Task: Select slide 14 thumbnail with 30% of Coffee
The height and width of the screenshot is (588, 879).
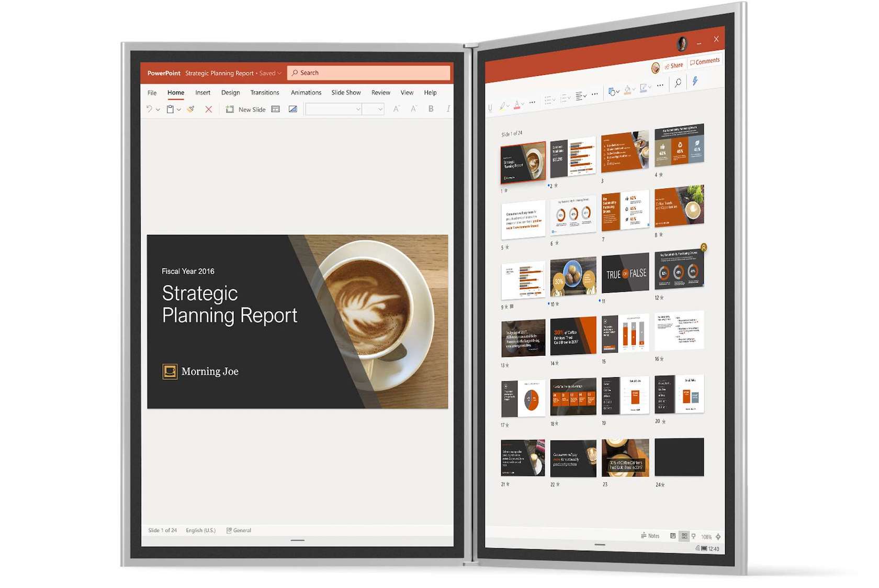Action: 573,336
